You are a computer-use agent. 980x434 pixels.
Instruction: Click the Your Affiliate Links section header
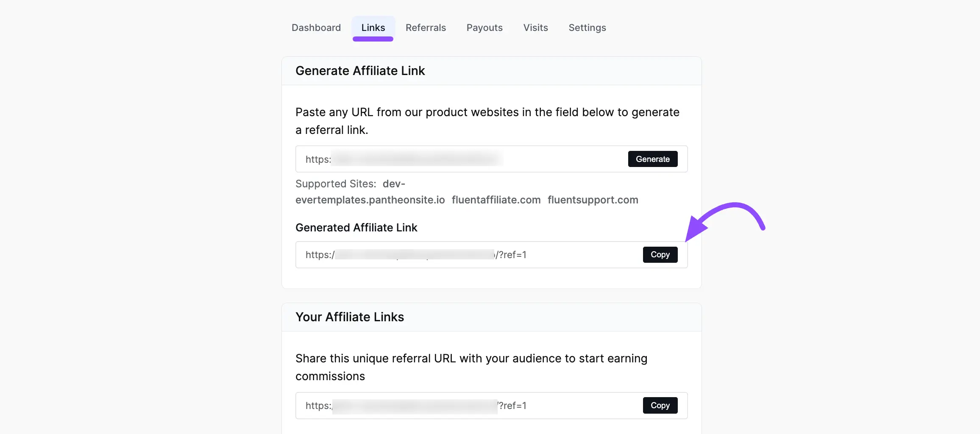point(350,317)
